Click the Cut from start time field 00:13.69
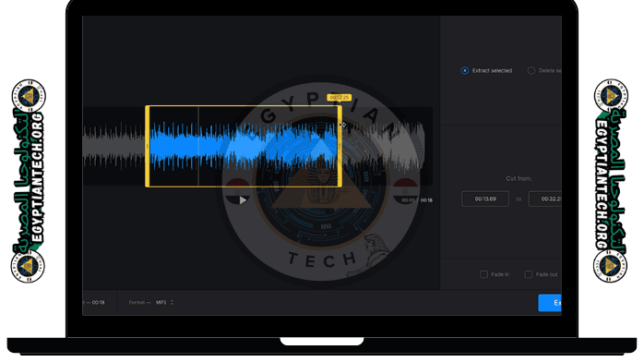644x362 pixels. pos(485,199)
